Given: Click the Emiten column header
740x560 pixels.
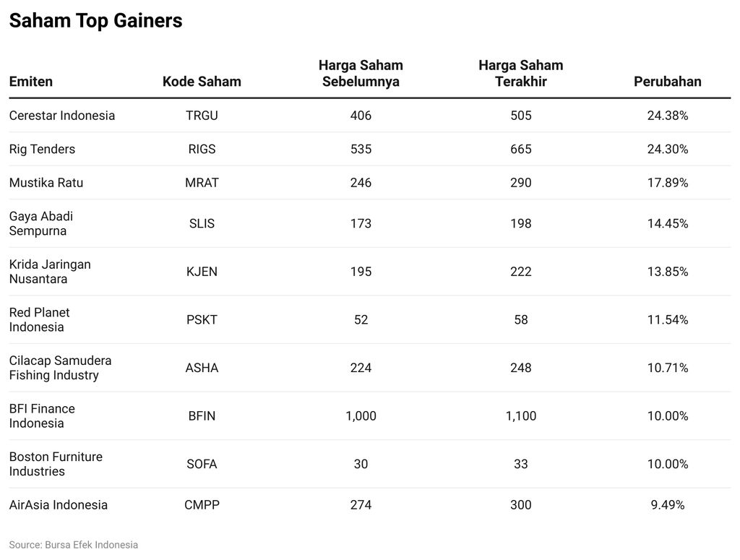Looking at the screenshot, I should [31, 82].
